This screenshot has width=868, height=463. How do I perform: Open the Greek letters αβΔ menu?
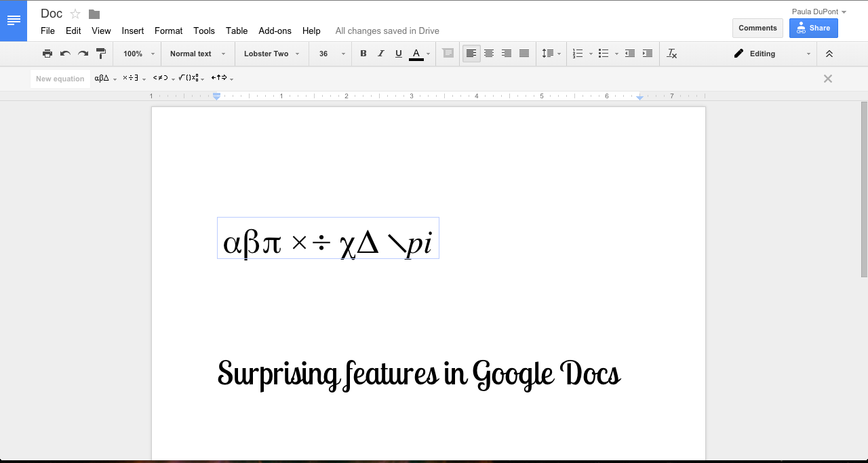click(106, 79)
